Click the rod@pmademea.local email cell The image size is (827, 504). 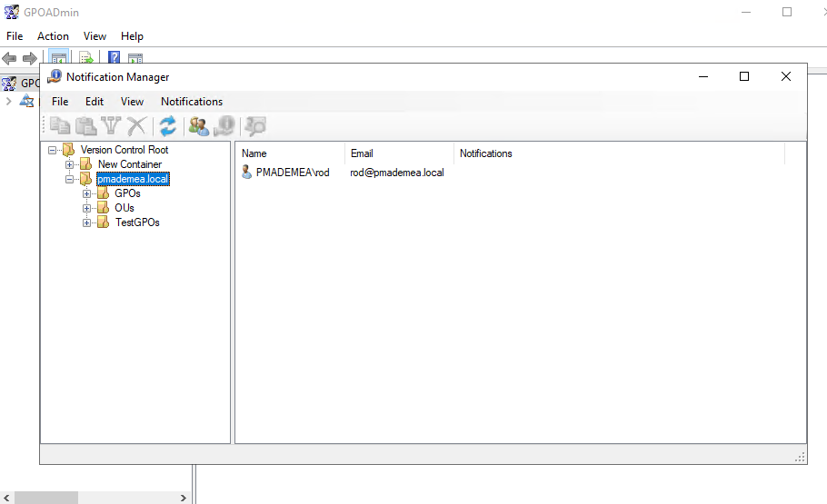(x=397, y=173)
